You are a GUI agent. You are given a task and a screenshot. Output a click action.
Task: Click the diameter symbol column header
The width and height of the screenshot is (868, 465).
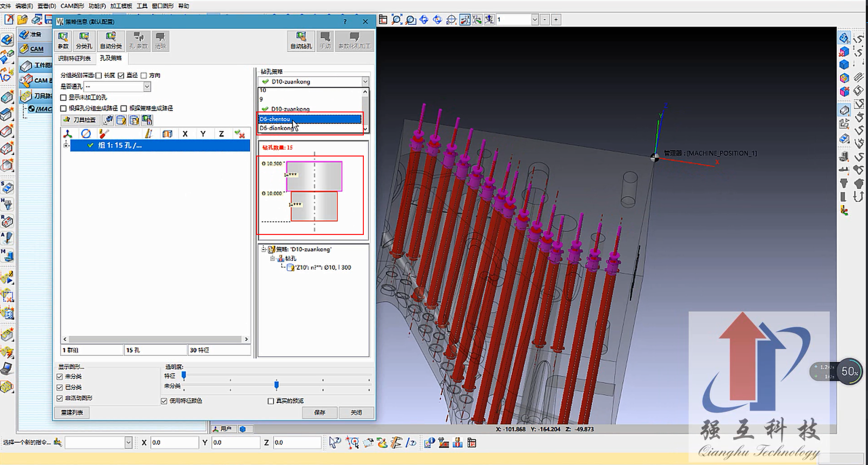click(85, 134)
